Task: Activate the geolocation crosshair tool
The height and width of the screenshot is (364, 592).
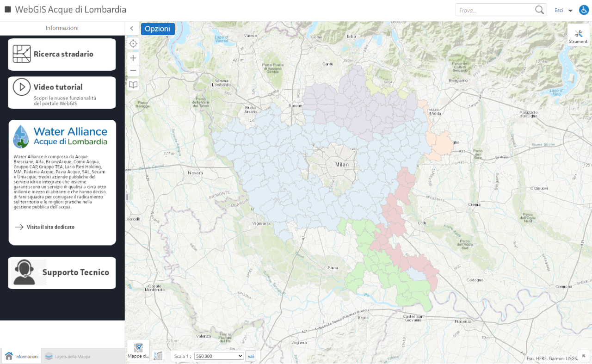Action: coord(133,43)
